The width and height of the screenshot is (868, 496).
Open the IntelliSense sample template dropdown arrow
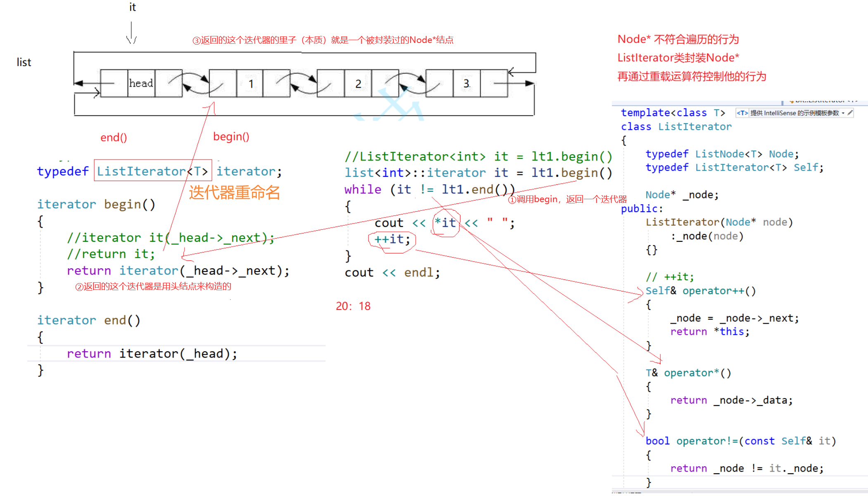(x=843, y=113)
